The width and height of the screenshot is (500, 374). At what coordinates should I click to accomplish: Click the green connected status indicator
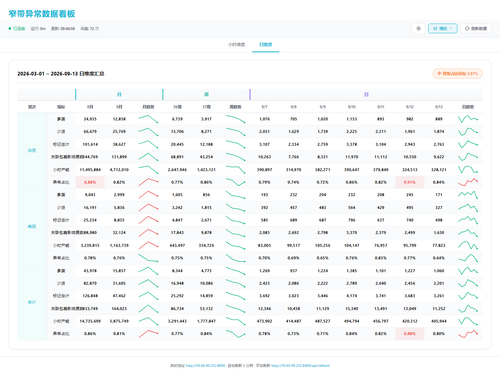17,29
